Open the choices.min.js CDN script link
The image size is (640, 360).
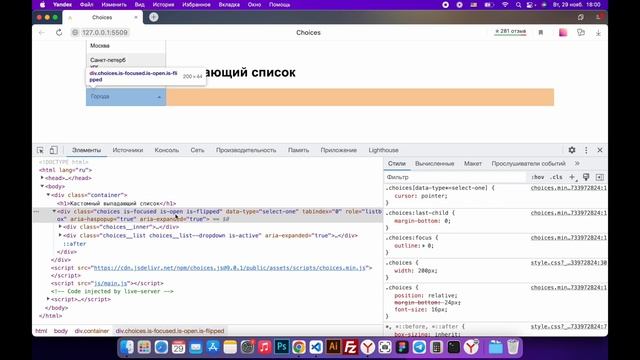pyautogui.click(x=230, y=268)
